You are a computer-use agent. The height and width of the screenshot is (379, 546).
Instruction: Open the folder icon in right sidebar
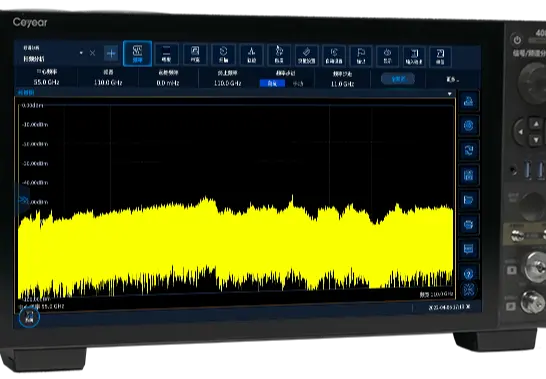click(x=469, y=200)
